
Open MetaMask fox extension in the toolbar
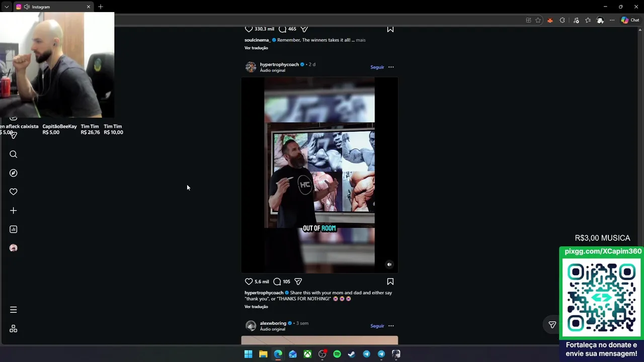[550, 20]
